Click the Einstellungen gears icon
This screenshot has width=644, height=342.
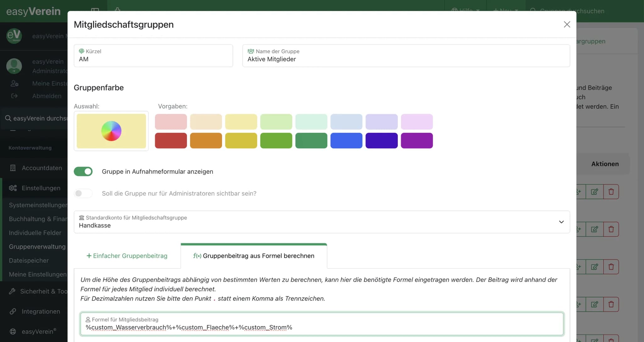13,188
